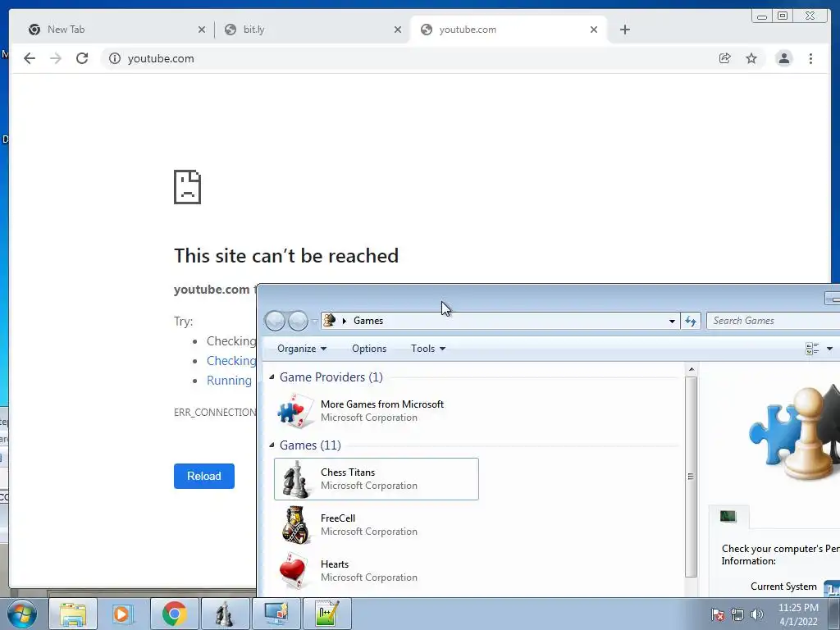Image resolution: width=840 pixels, height=630 pixels.
Task: Click the Search Games field
Action: [x=773, y=321]
